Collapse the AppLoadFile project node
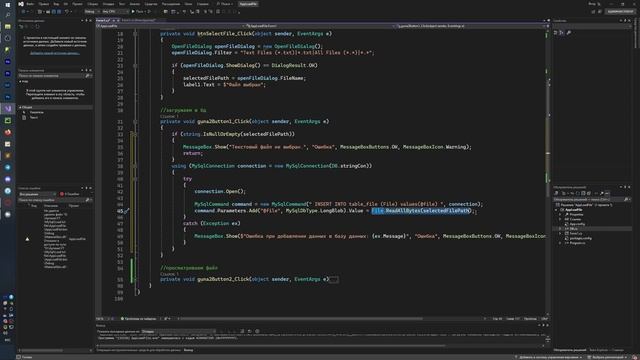Screen dimensions: 640x360 click(x=556, y=210)
